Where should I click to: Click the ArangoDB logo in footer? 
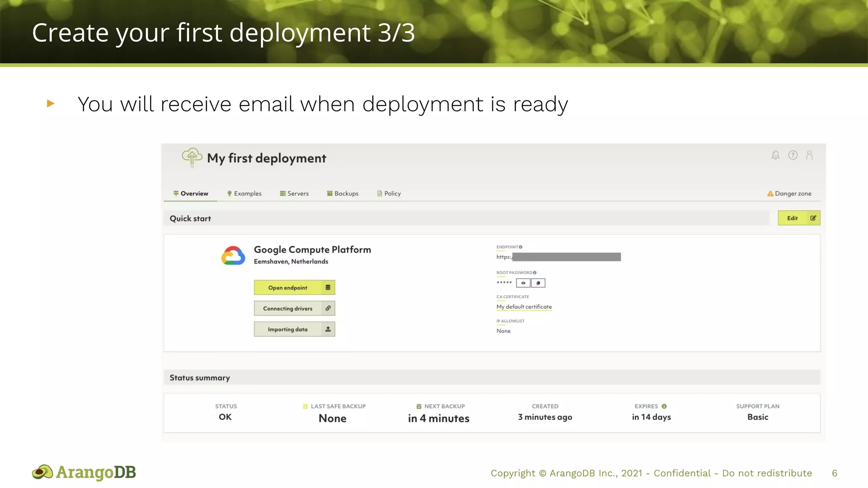point(84,472)
